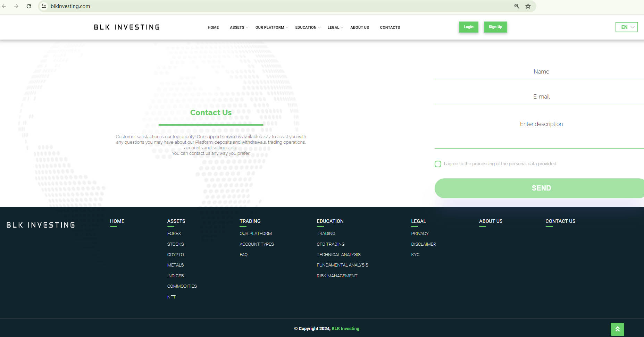Click the green Sign Up button
The height and width of the screenshot is (337, 644).
pos(495,27)
